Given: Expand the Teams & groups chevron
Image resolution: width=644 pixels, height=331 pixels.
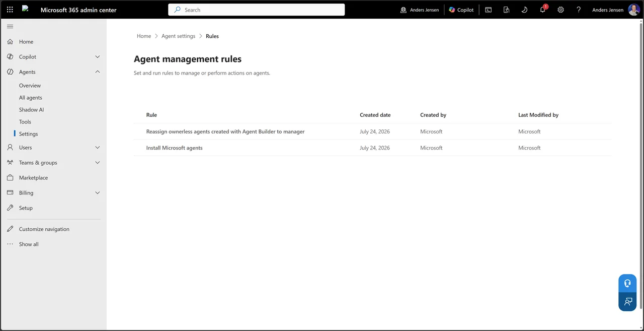Looking at the screenshot, I should (x=98, y=163).
